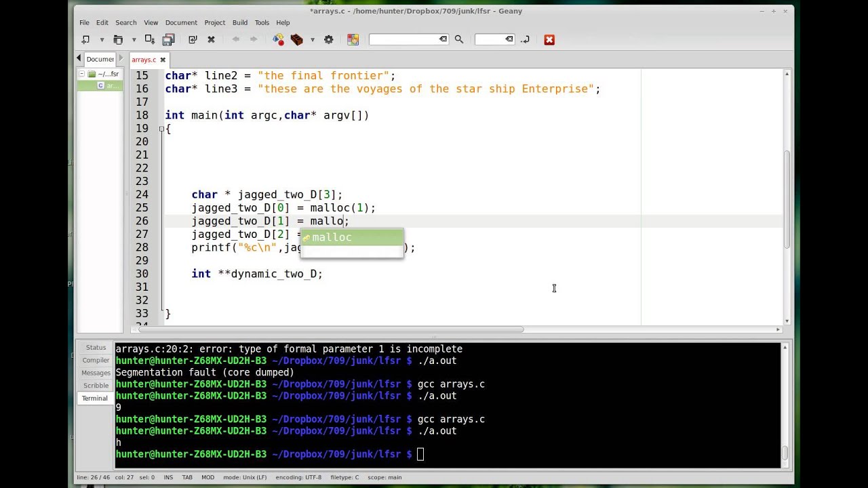The width and height of the screenshot is (868, 488).
Task: Open the Project menu
Action: tap(214, 22)
